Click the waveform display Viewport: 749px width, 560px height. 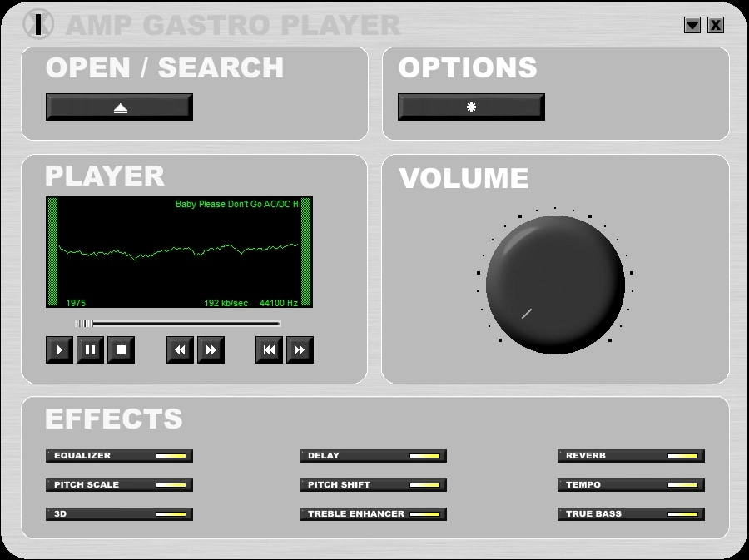(x=179, y=250)
